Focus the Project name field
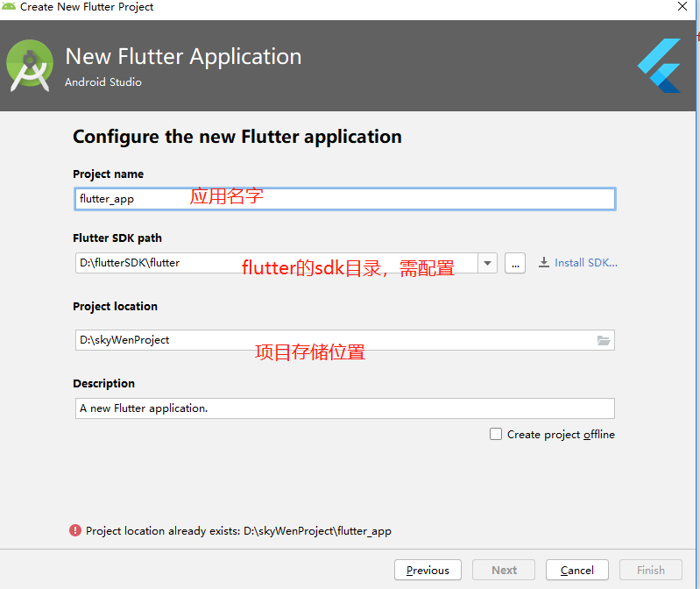Screen dimensions: 700x589 (345, 199)
